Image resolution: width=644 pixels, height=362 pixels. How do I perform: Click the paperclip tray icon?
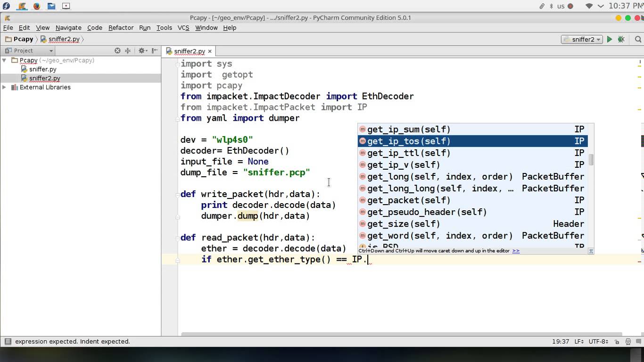tap(542, 6)
